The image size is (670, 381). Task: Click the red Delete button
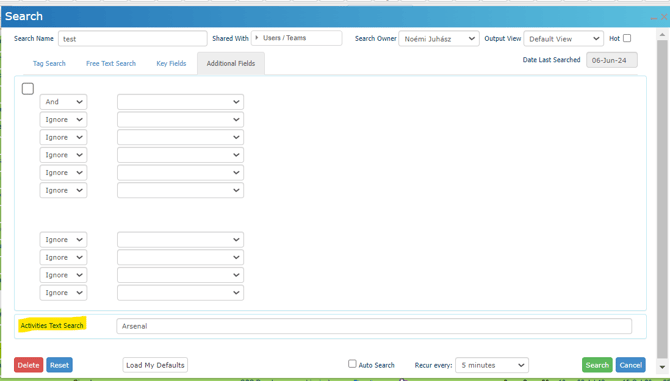click(x=29, y=365)
